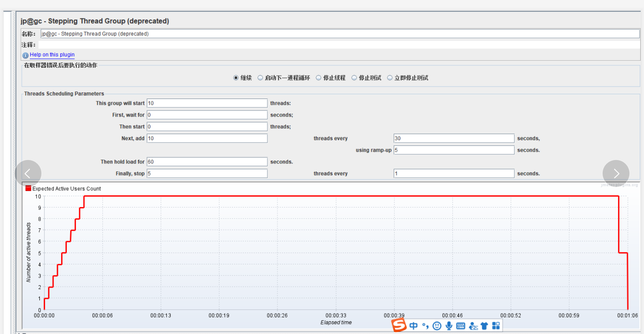Open the IME skin shirt icon

484,326
